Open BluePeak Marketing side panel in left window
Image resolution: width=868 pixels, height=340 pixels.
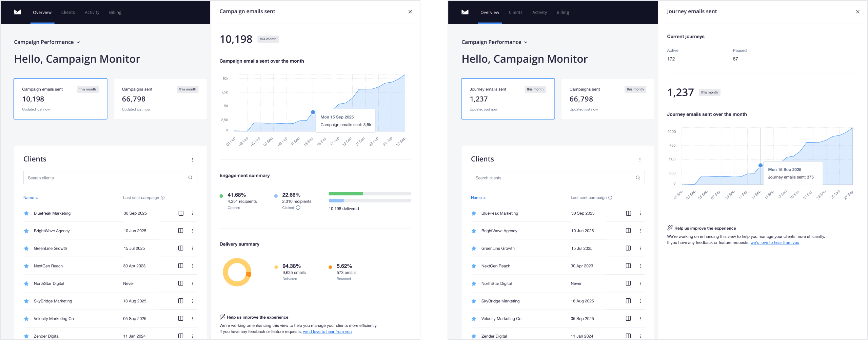pyautogui.click(x=181, y=213)
